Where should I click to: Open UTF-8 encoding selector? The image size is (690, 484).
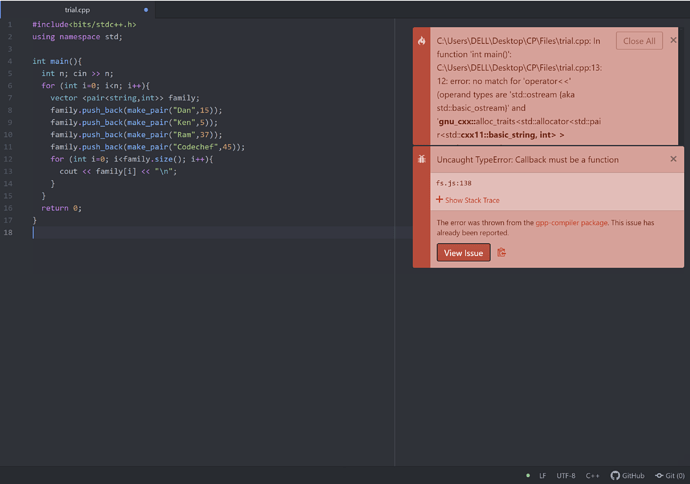pyautogui.click(x=565, y=476)
